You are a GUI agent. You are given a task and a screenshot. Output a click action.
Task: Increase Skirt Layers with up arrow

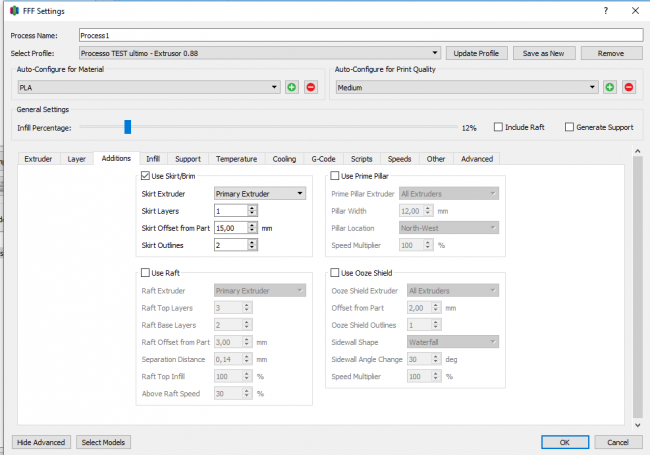coord(252,208)
